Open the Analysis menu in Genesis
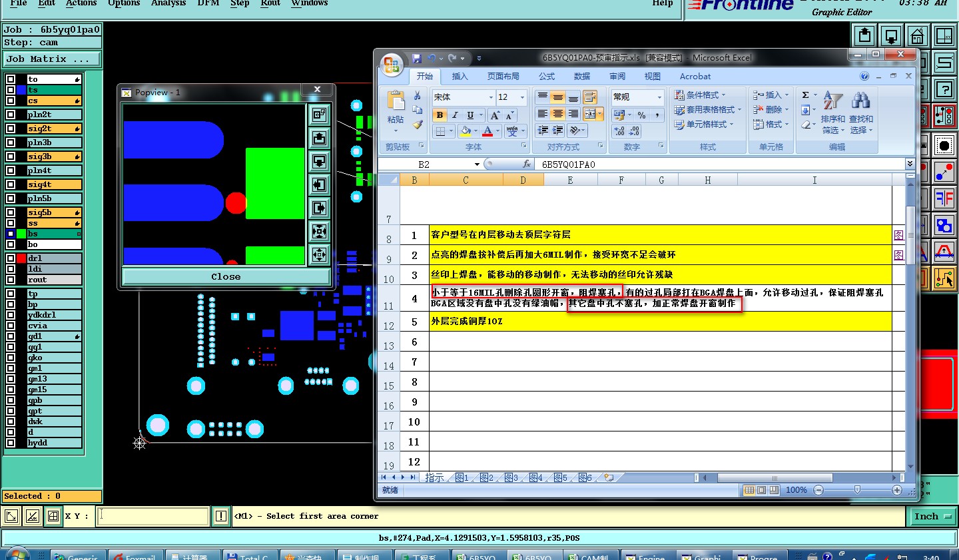959x560 pixels. [168, 3]
